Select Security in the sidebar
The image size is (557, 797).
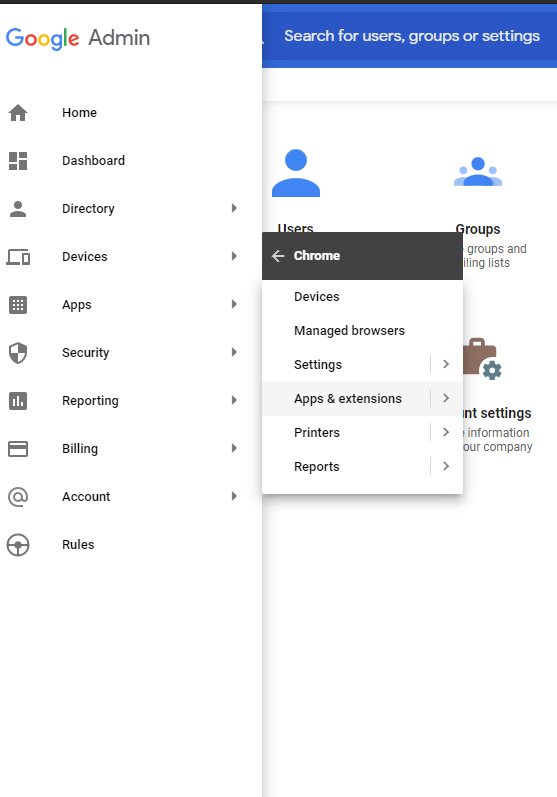coord(85,353)
